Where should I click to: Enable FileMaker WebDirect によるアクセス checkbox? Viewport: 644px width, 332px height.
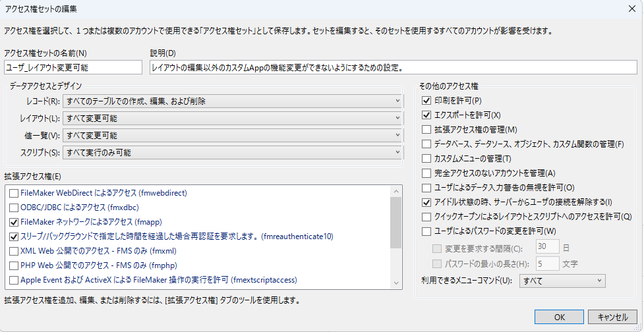(x=14, y=193)
